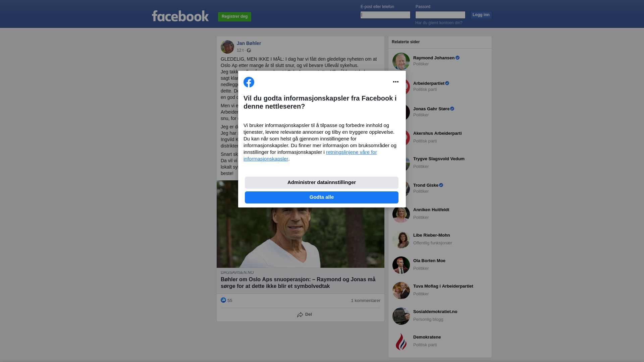The width and height of the screenshot is (644, 362).
Task: Click the Registrer deg button
Action: [x=234, y=17]
